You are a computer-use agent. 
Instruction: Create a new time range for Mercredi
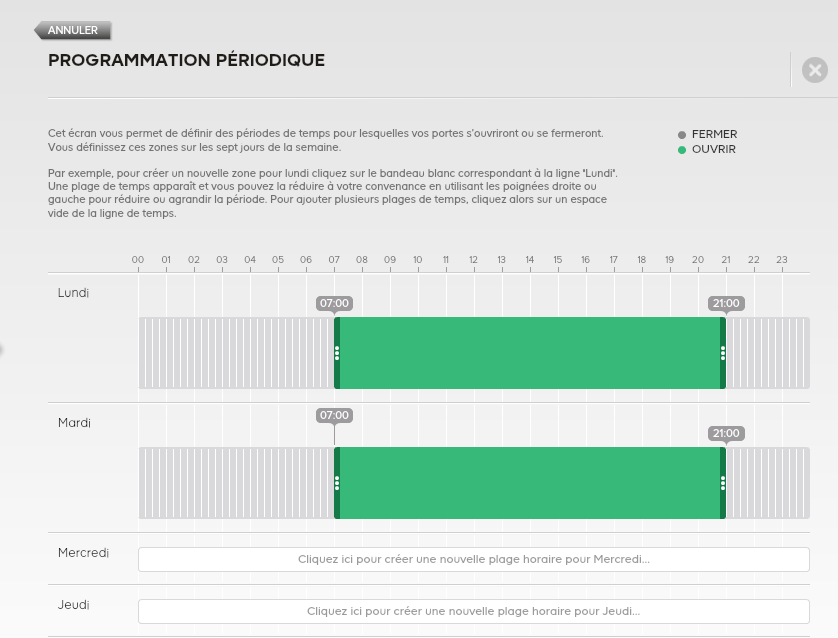(474, 559)
